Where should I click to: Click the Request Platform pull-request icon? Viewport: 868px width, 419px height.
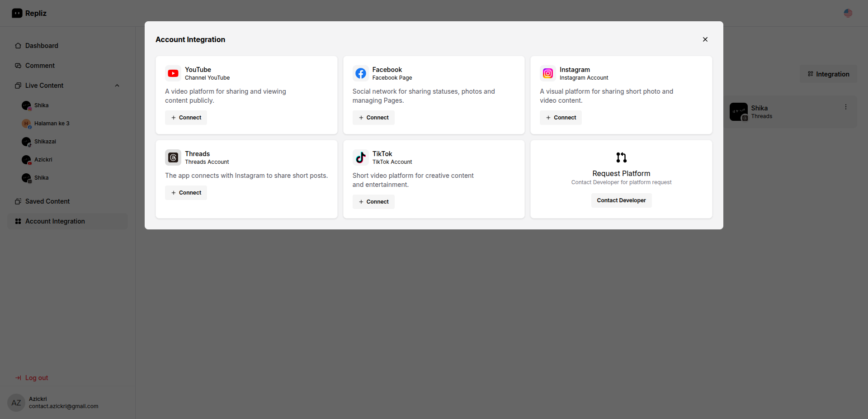tap(621, 157)
